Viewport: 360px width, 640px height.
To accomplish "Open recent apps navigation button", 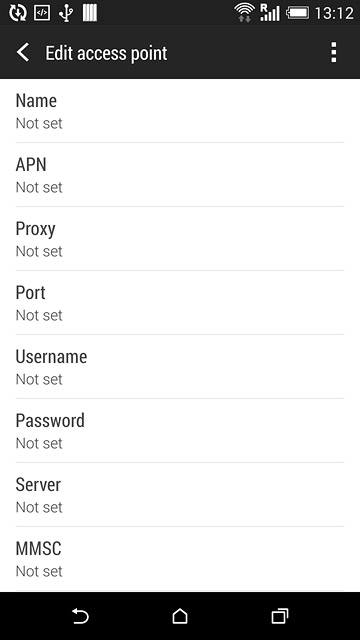I will [280, 616].
